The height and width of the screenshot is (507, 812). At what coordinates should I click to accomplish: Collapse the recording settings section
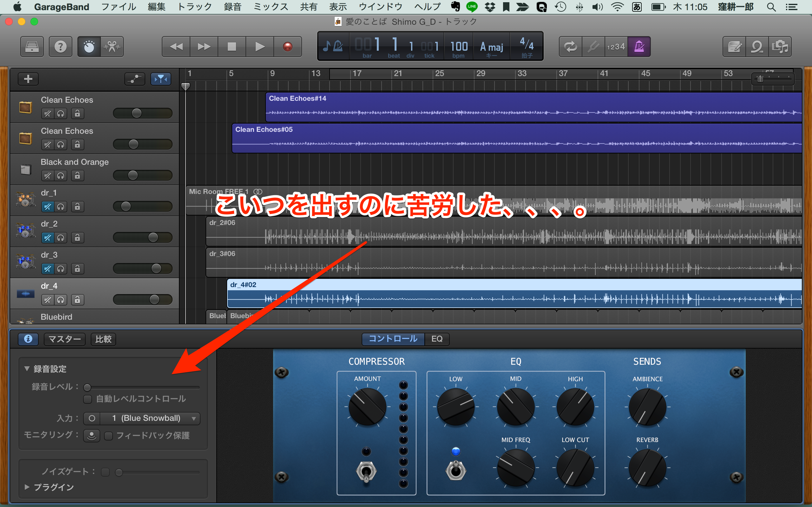click(x=27, y=369)
